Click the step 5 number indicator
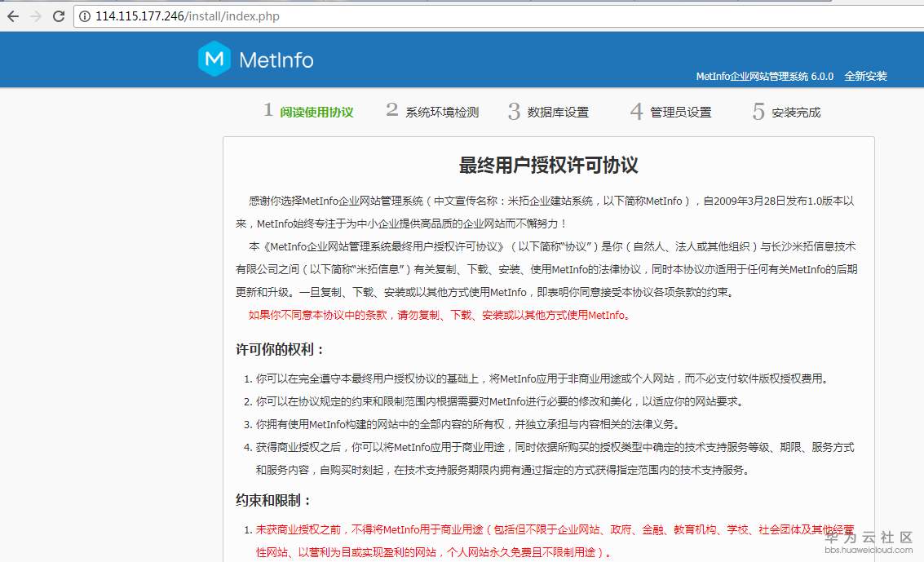The image size is (924, 562). pyautogui.click(x=757, y=113)
